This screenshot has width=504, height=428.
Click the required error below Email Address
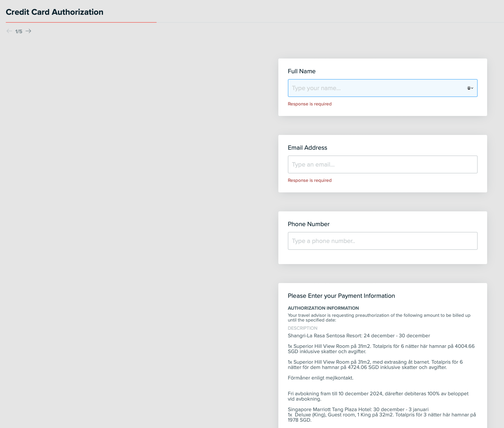[309, 180]
